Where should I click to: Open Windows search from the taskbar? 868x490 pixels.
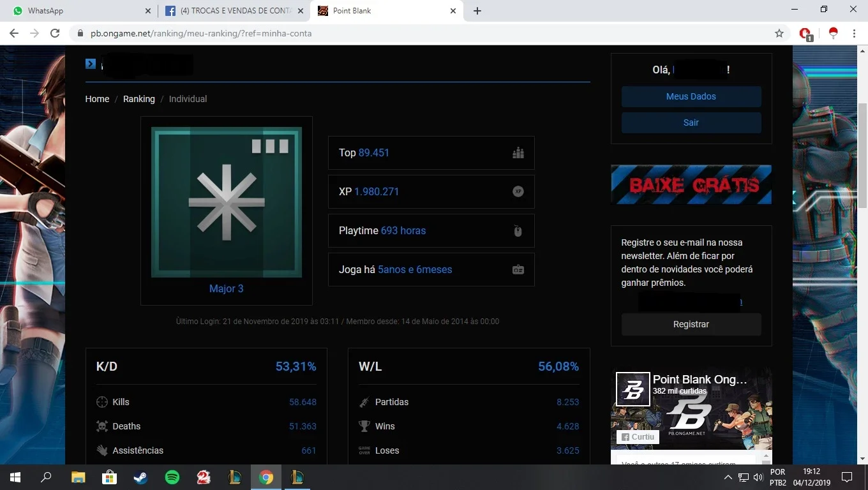pyautogui.click(x=46, y=477)
